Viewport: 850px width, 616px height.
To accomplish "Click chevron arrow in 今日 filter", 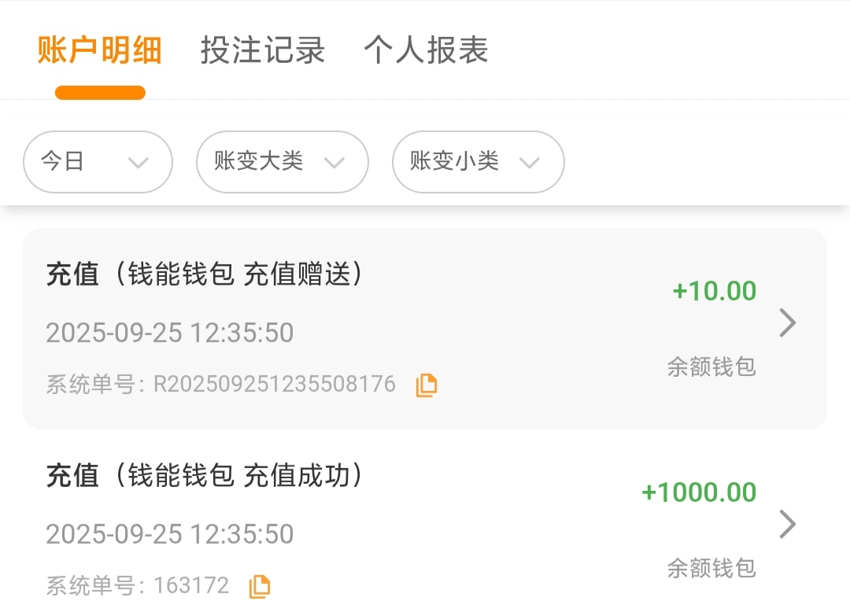I will (139, 163).
